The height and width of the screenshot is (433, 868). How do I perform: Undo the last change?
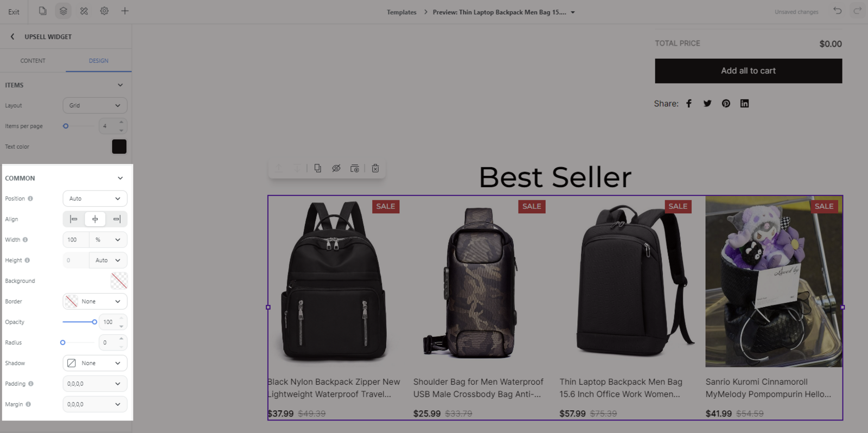tap(838, 11)
